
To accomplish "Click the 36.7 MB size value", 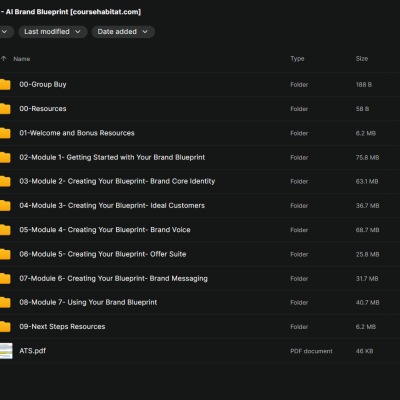I will click(367, 206).
